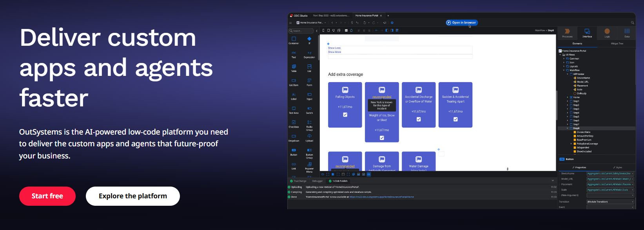This screenshot has width=644, height=230.
Task: Switch to the Widget Tree tab
Action: (x=617, y=44)
